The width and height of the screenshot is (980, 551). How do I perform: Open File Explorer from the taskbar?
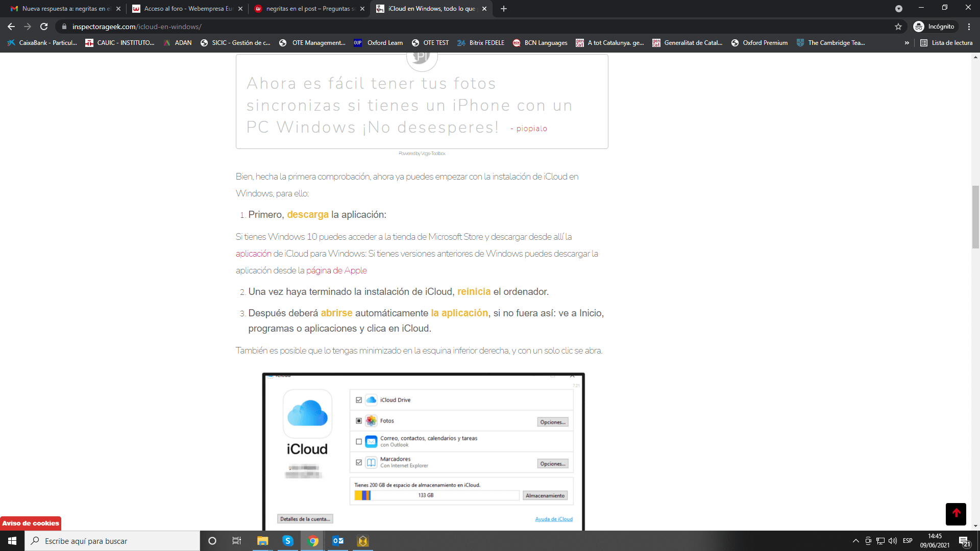click(262, 541)
